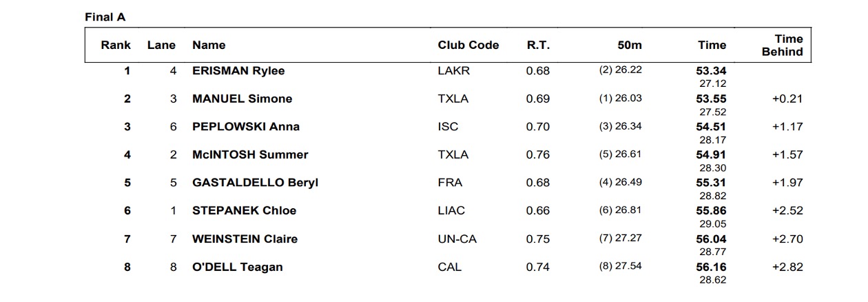868x302 pixels.
Task: Click on MANUEL Simone's name
Action: [242, 99]
